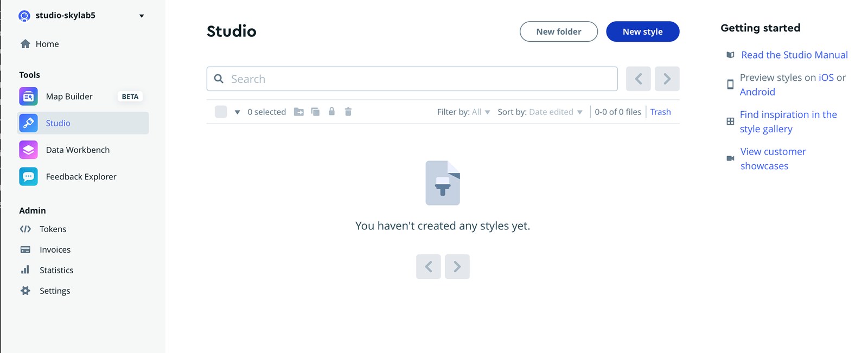Click the style gallery grid icon
This screenshot has width=868, height=353.
tap(730, 121)
